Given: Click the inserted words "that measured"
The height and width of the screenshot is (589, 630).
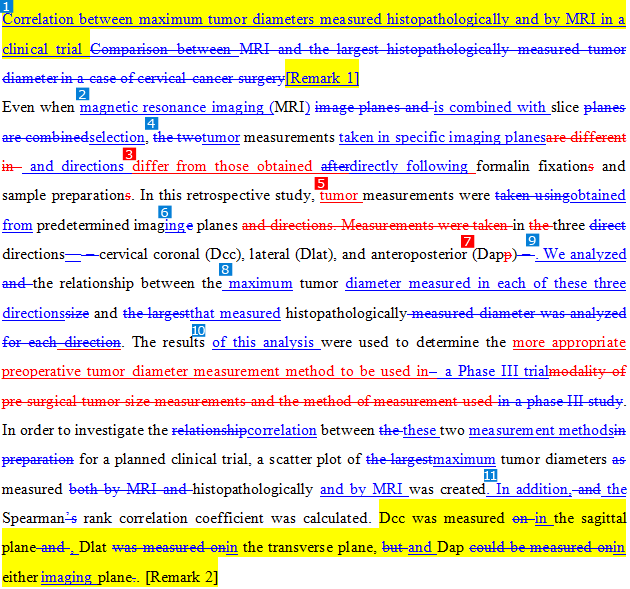Looking at the screenshot, I should pos(235,313).
